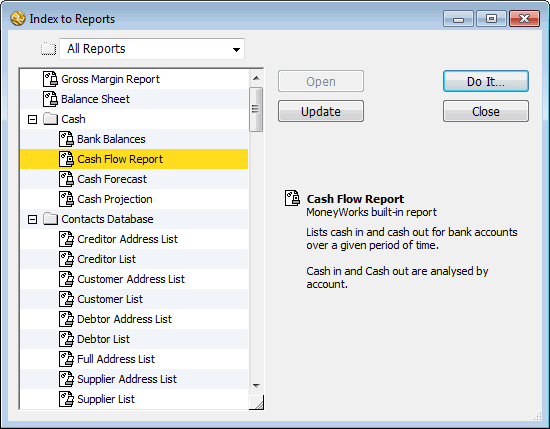The image size is (550, 429).
Task: Click the Update button
Action: (x=321, y=111)
